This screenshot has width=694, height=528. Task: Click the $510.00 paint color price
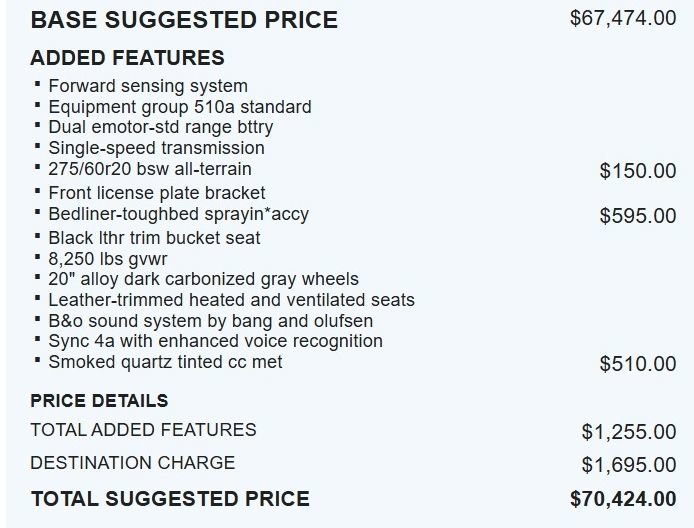click(637, 365)
